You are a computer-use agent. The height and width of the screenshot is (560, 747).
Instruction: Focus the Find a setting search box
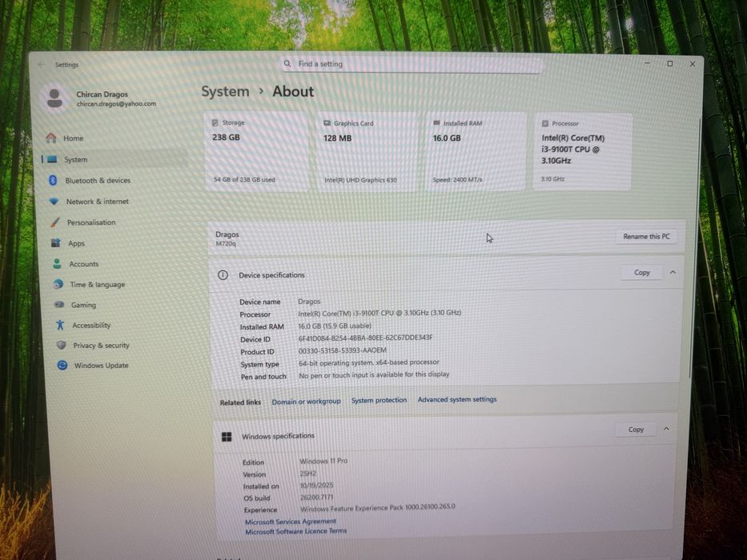(412, 64)
